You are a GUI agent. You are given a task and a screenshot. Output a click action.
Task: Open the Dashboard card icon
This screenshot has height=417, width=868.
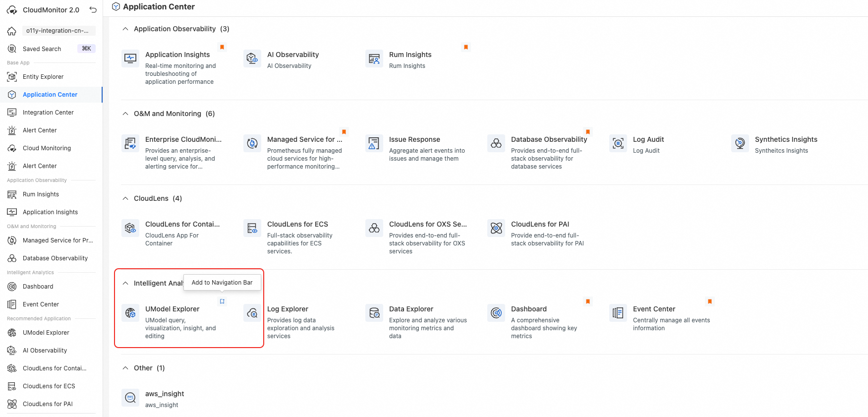[496, 313]
